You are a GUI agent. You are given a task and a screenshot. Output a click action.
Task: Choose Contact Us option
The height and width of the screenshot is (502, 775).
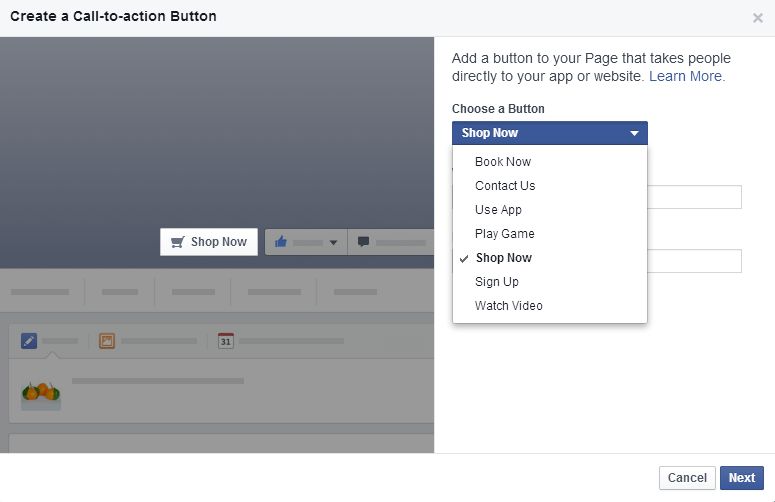[x=505, y=186]
